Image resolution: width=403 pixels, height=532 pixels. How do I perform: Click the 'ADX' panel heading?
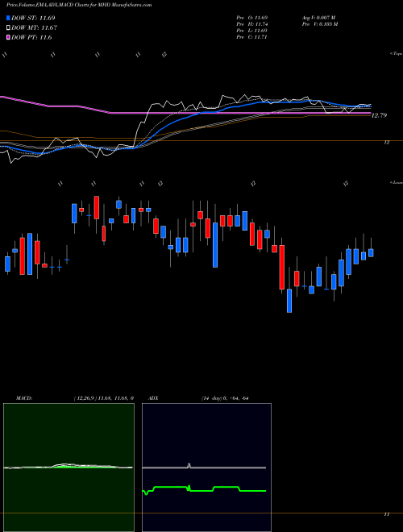153,398
